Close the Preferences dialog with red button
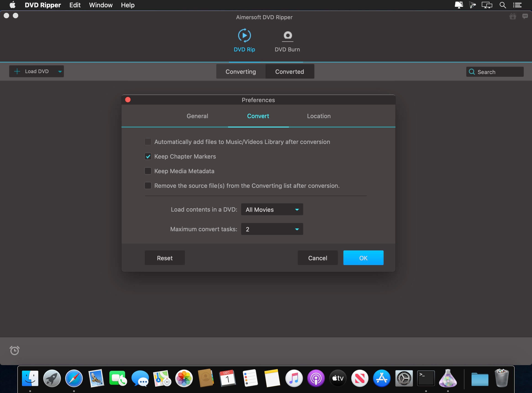 pos(128,100)
